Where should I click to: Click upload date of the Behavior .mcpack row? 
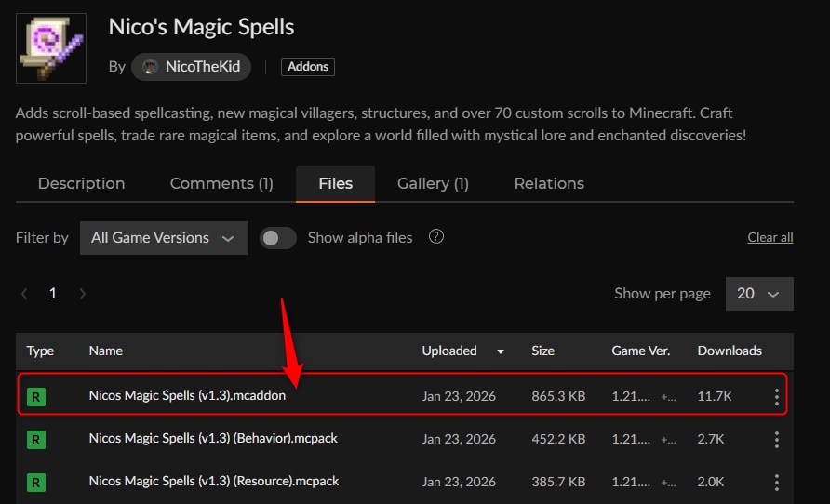tap(459, 440)
